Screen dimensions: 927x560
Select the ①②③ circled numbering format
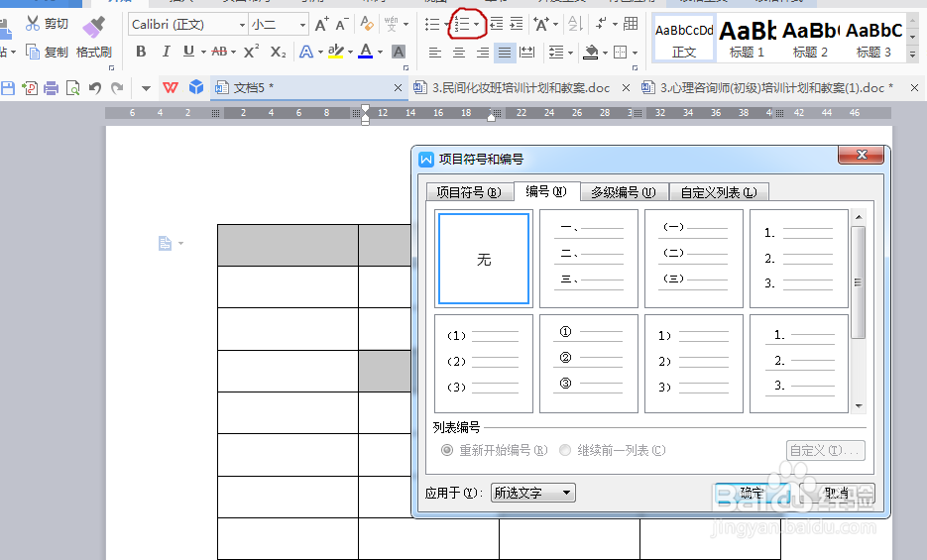589,364
